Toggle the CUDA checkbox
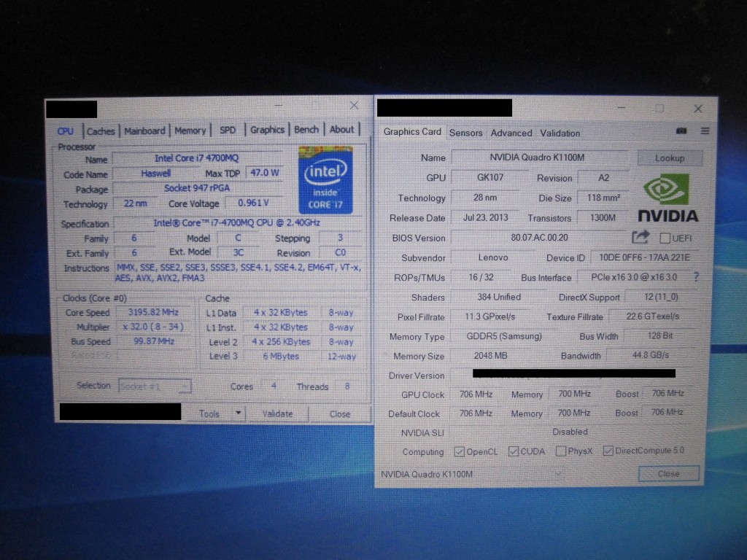Image resolution: width=747 pixels, height=560 pixels. 513,451
